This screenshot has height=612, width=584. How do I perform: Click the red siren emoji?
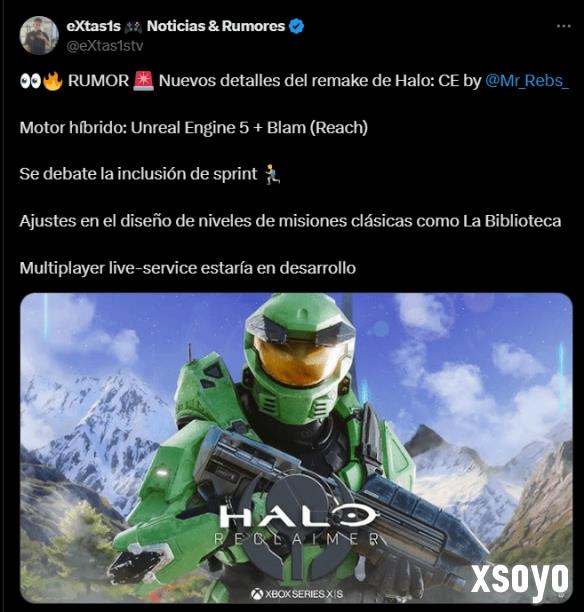pos(144,81)
